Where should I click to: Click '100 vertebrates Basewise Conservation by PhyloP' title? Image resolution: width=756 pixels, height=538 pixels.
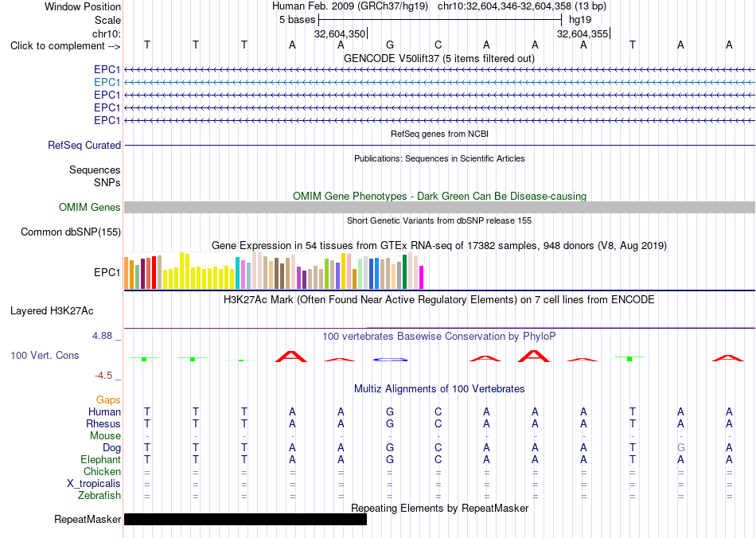pyautogui.click(x=439, y=337)
